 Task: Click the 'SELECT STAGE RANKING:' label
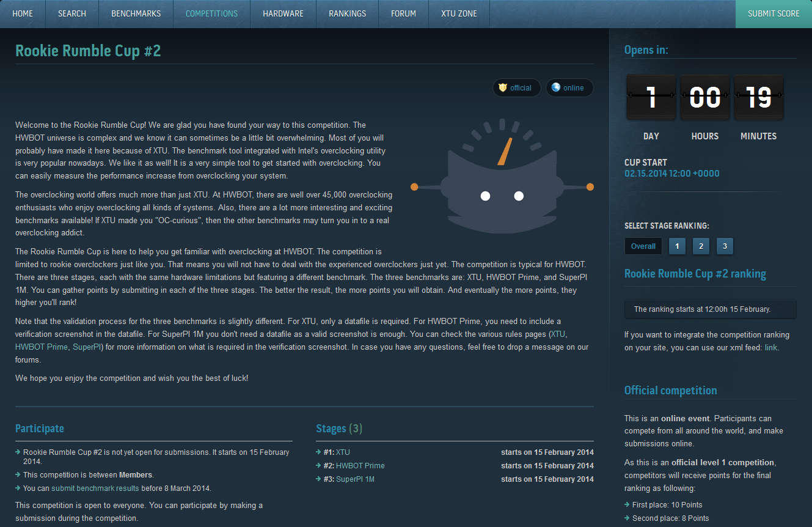pos(667,226)
